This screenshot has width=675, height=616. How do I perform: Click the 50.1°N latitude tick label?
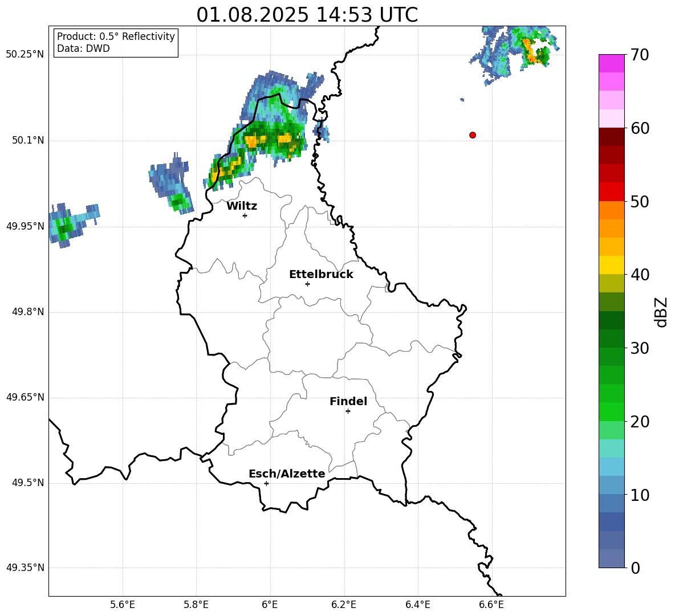(x=28, y=141)
